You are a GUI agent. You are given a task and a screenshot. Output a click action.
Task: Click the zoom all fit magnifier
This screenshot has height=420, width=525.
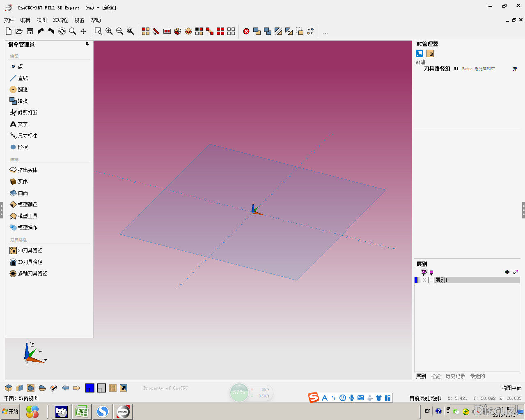(x=131, y=31)
